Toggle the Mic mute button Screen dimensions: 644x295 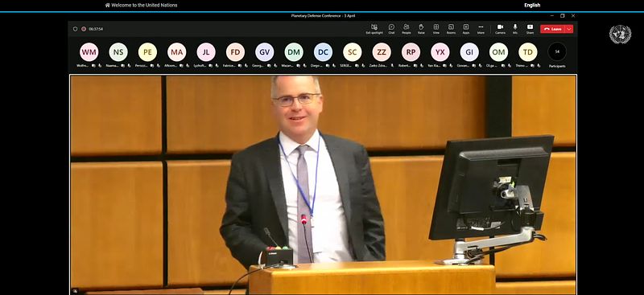click(x=515, y=29)
